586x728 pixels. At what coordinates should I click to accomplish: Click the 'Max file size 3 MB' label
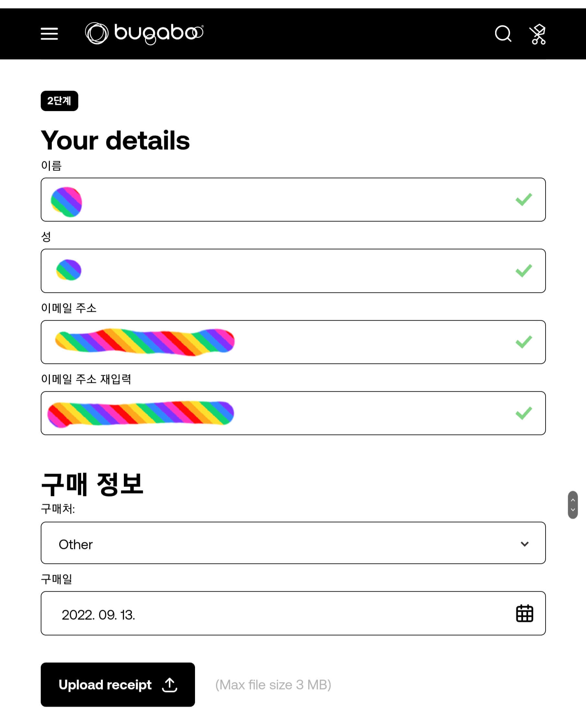[x=274, y=685]
